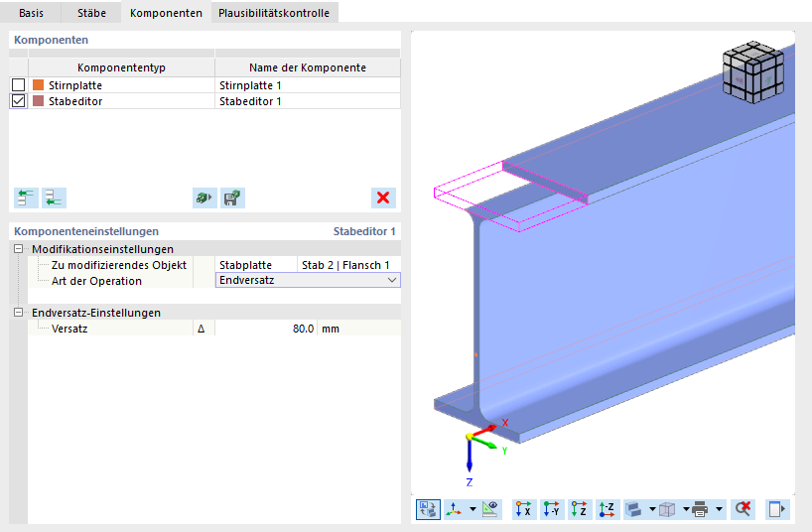The width and height of the screenshot is (812, 532).
Task: Select the Stabeditor type row text
Action: click(x=75, y=101)
